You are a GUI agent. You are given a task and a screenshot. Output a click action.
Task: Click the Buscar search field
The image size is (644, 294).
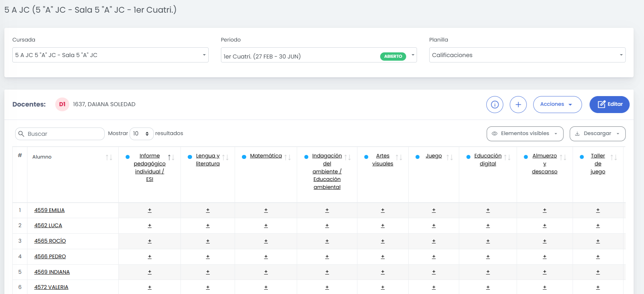(x=60, y=134)
